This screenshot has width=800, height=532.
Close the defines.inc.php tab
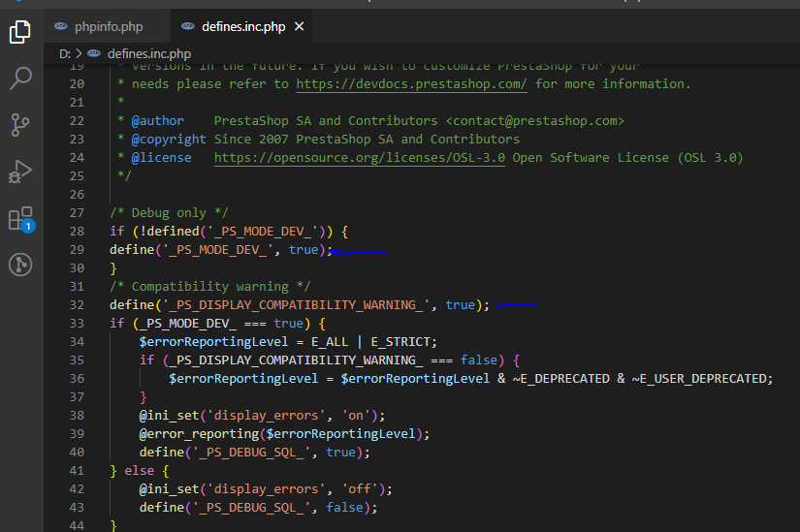tap(300, 26)
